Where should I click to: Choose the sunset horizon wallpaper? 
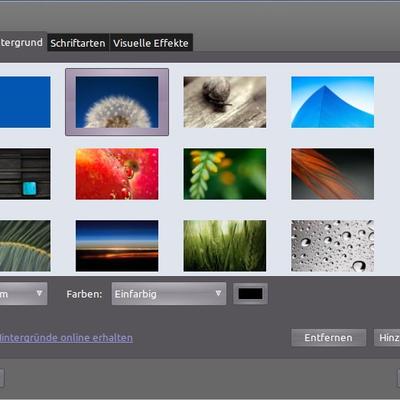[117, 246]
